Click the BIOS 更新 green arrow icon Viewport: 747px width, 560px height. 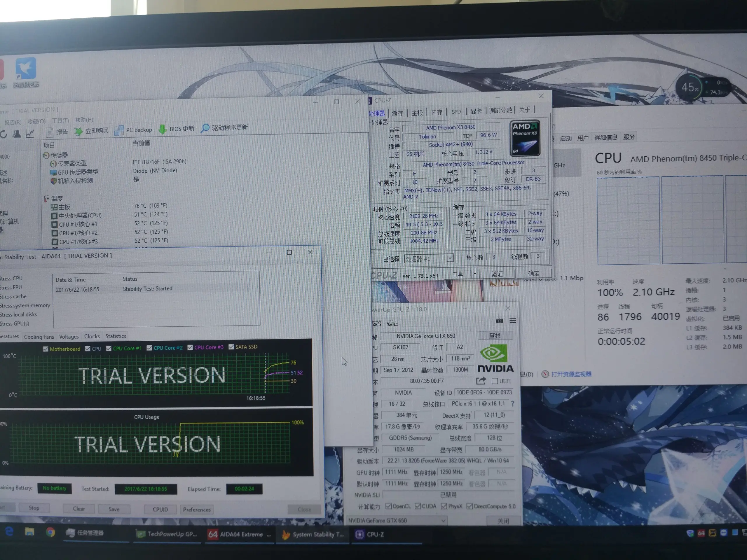coord(163,129)
